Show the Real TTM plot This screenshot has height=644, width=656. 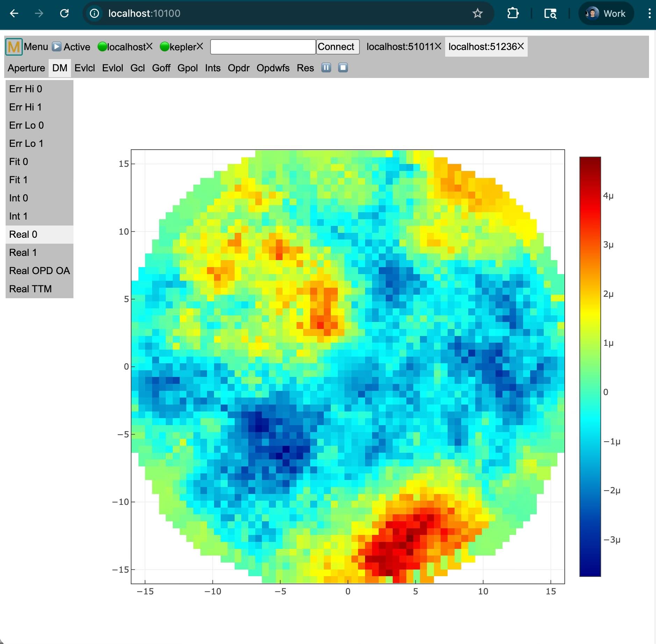tap(30, 289)
